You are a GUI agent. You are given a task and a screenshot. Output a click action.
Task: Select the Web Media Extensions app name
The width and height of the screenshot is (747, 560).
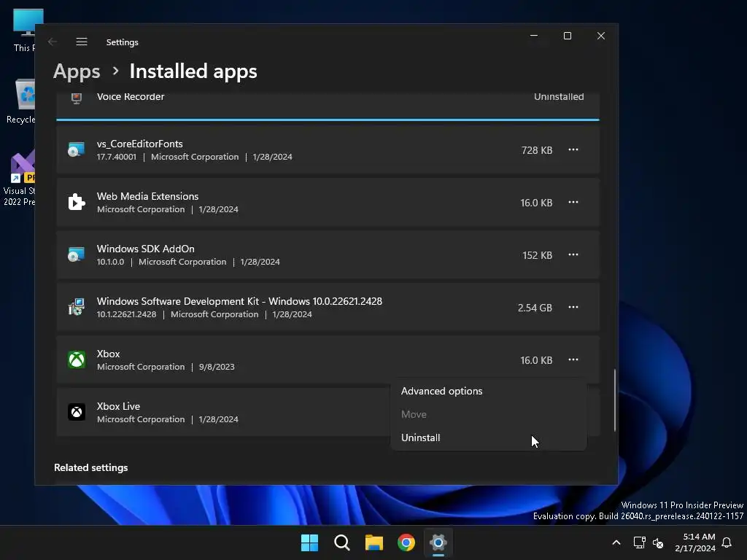(x=147, y=196)
